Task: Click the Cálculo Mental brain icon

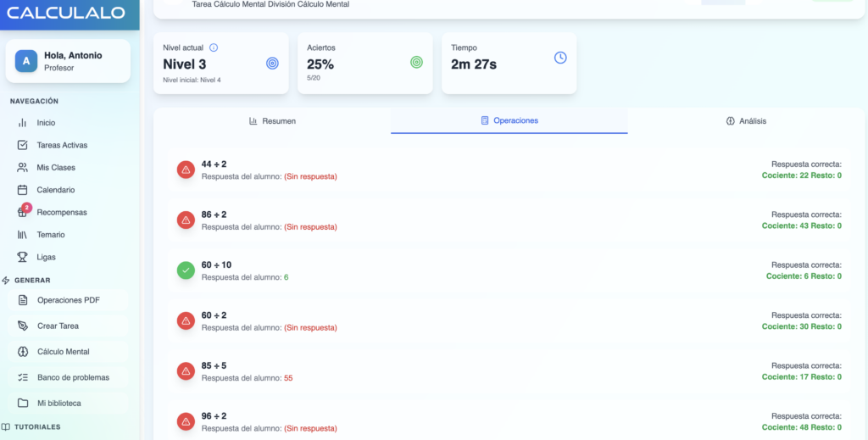Action: point(23,352)
